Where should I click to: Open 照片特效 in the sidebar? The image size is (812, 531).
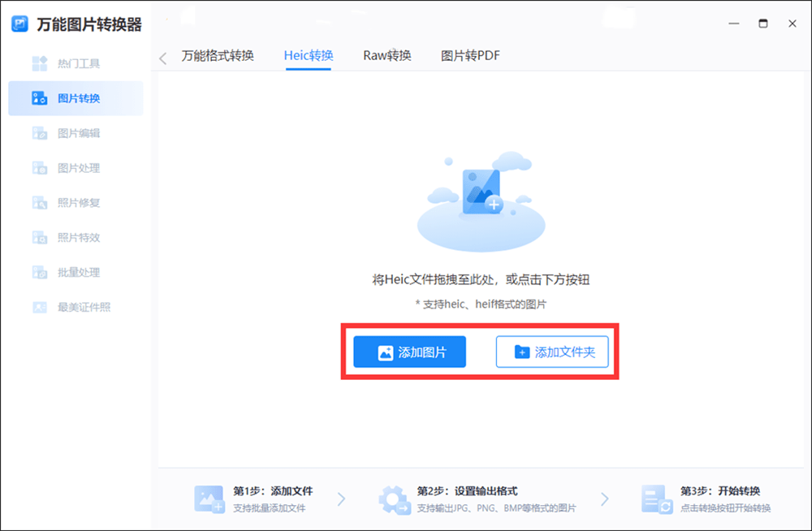pos(76,237)
